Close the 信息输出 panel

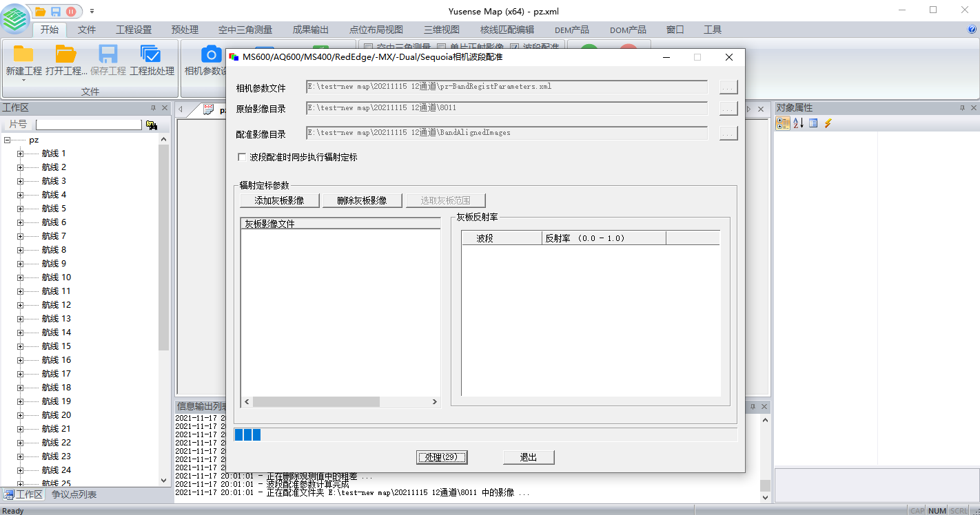point(764,407)
